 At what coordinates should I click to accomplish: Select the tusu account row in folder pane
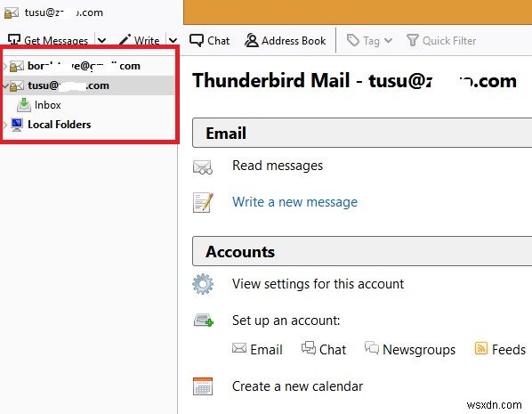pos(89,85)
